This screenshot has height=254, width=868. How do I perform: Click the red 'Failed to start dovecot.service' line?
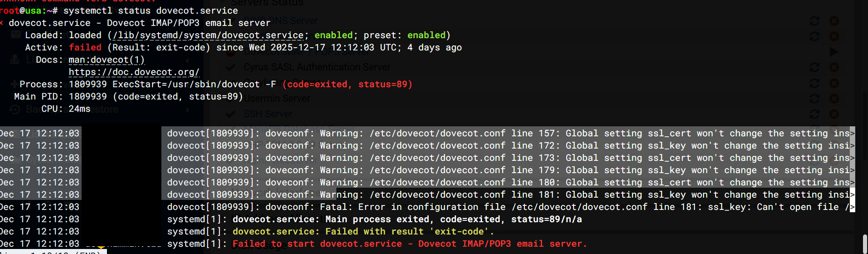tap(409, 244)
